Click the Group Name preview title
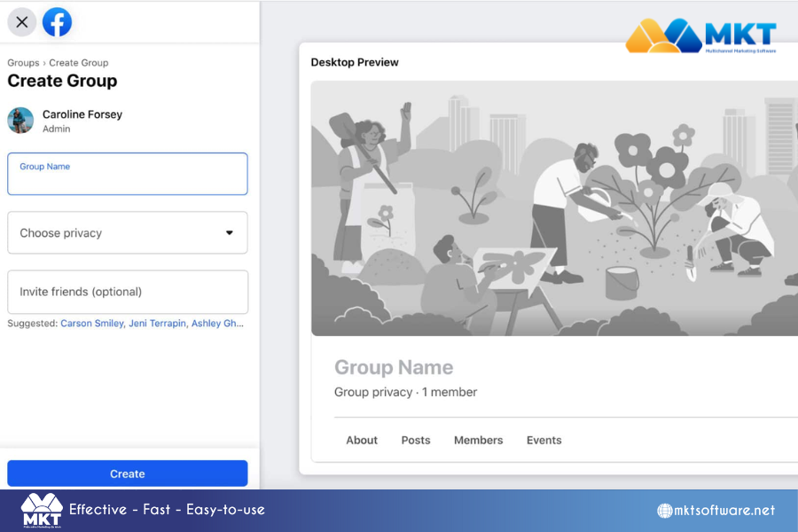Image resolution: width=798 pixels, height=532 pixels. (x=394, y=367)
